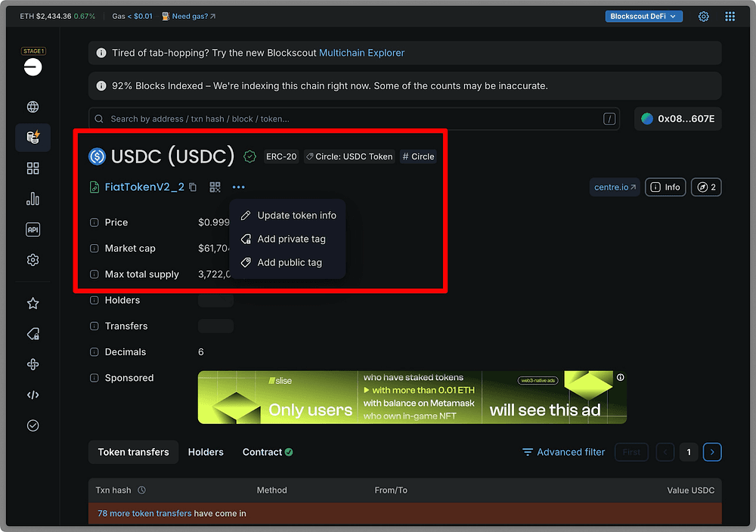
Task: Open verified addresses checkmark sidebar icon
Action: 33,425
